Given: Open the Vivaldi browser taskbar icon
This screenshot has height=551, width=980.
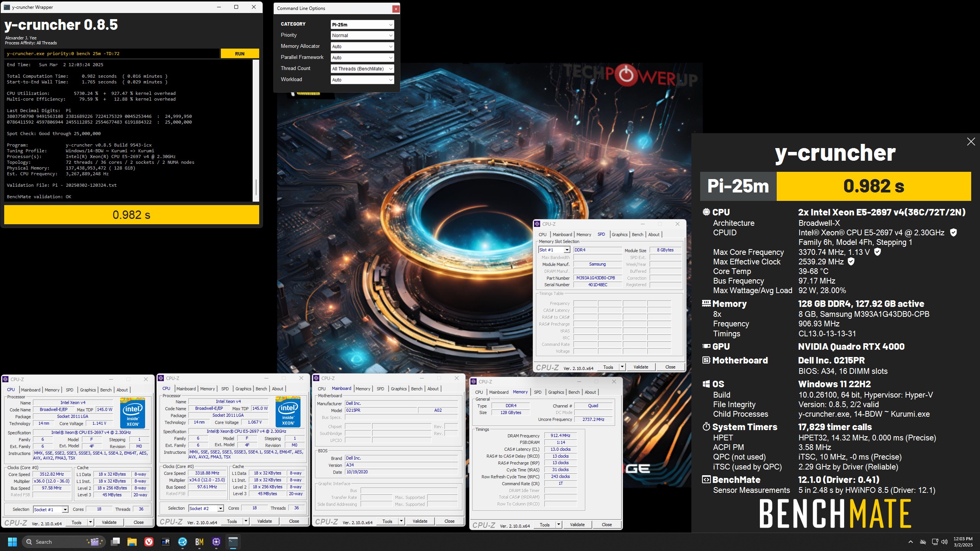Looking at the screenshot, I should click(x=149, y=542).
